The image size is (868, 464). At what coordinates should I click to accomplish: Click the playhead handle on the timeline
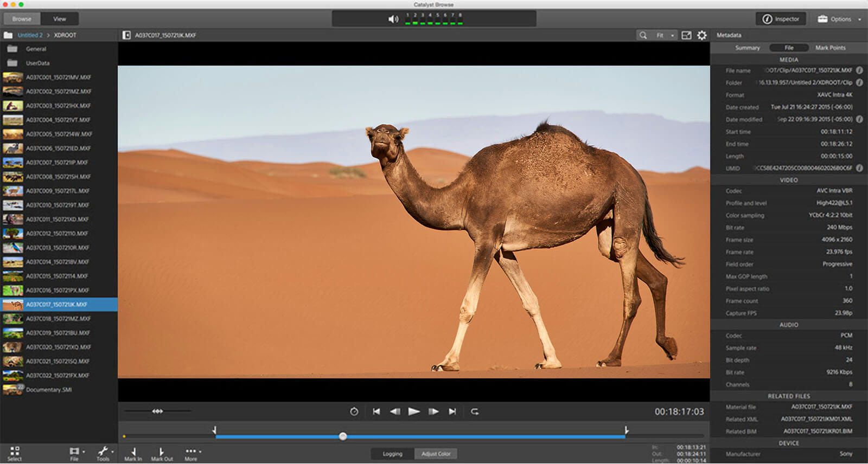[343, 436]
